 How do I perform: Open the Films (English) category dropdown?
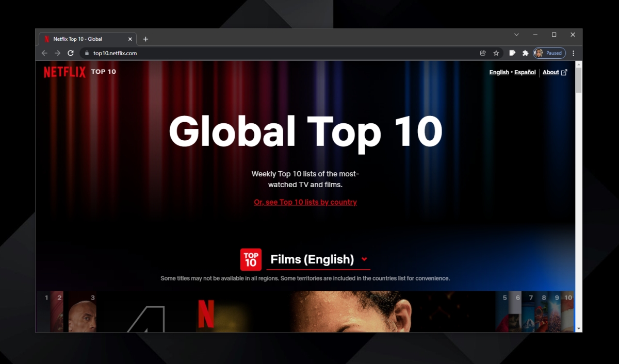pyautogui.click(x=318, y=259)
